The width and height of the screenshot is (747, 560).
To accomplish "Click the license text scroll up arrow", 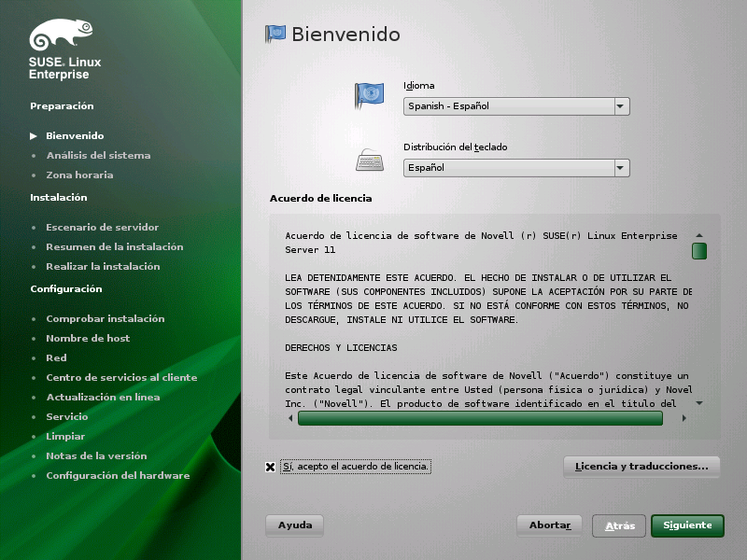I will click(699, 235).
